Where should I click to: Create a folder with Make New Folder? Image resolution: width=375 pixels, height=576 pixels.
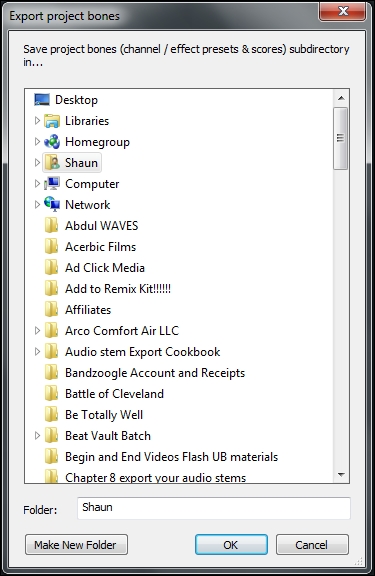pyautogui.click(x=76, y=544)
